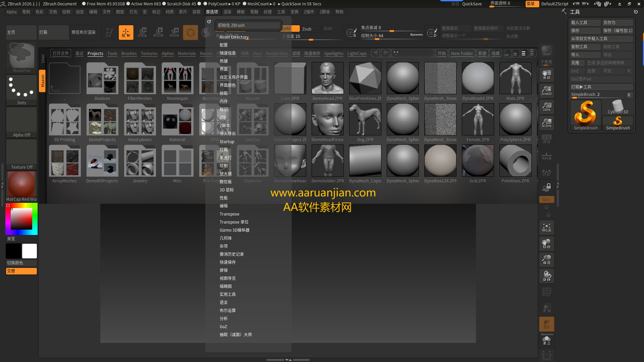This screenshot has width=644, height=362.
Task: Select the 绘制 (Draw) mode icon
Action: [126, 32]
